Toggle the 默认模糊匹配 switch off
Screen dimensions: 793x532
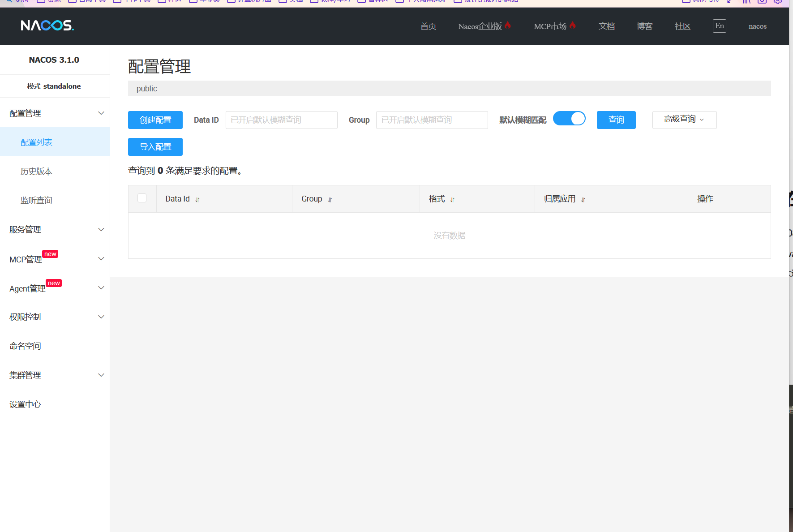click(569, 119)
